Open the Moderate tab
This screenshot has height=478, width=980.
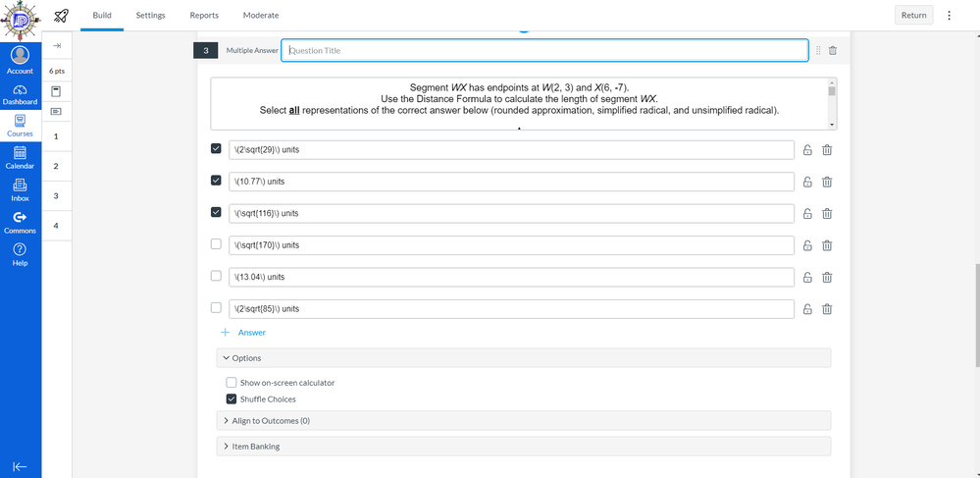(261, 16)
